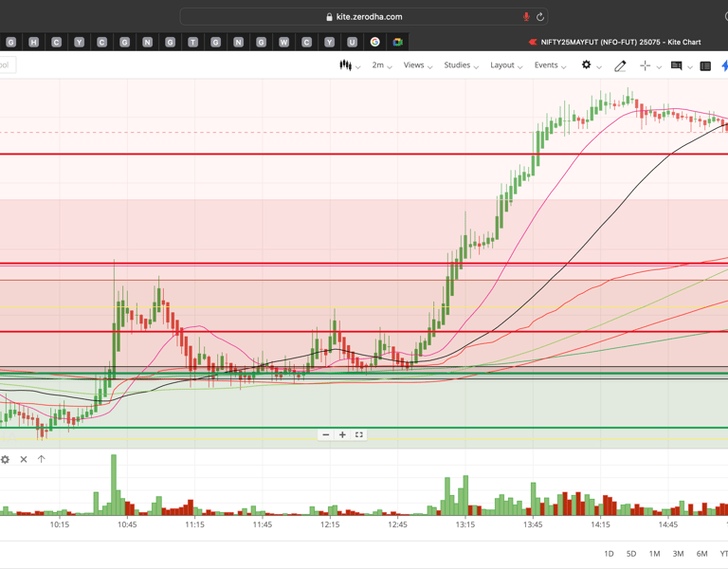
Task: Focus the symbol search input field
Action: (x=8, y=65)
